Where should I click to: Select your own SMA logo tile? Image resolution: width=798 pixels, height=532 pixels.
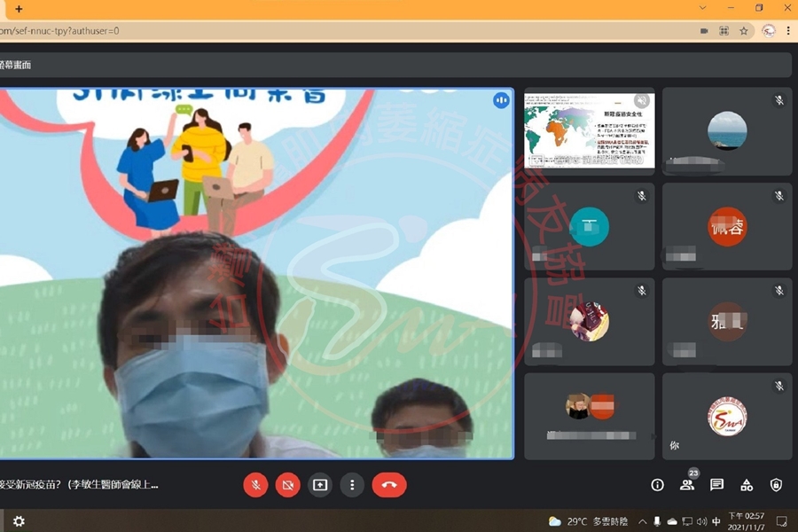click(x=727, y=417)
